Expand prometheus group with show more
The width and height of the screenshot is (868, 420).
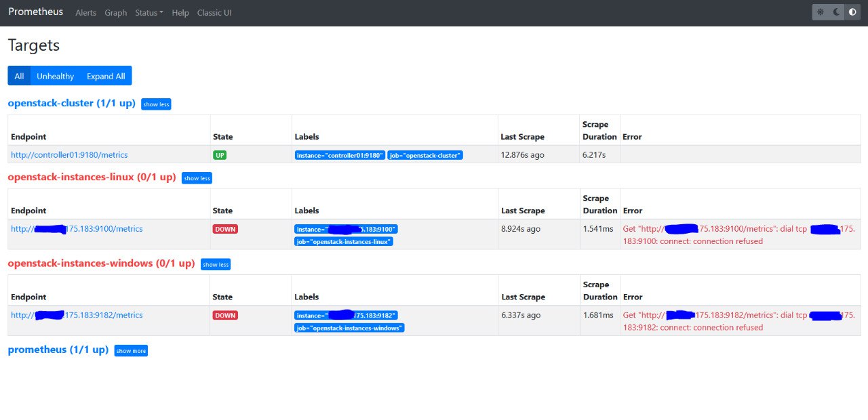click(131, 351)
